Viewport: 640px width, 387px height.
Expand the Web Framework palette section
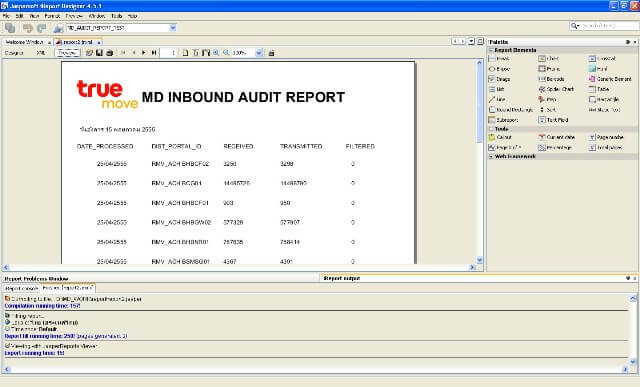[x=491, y=156]
